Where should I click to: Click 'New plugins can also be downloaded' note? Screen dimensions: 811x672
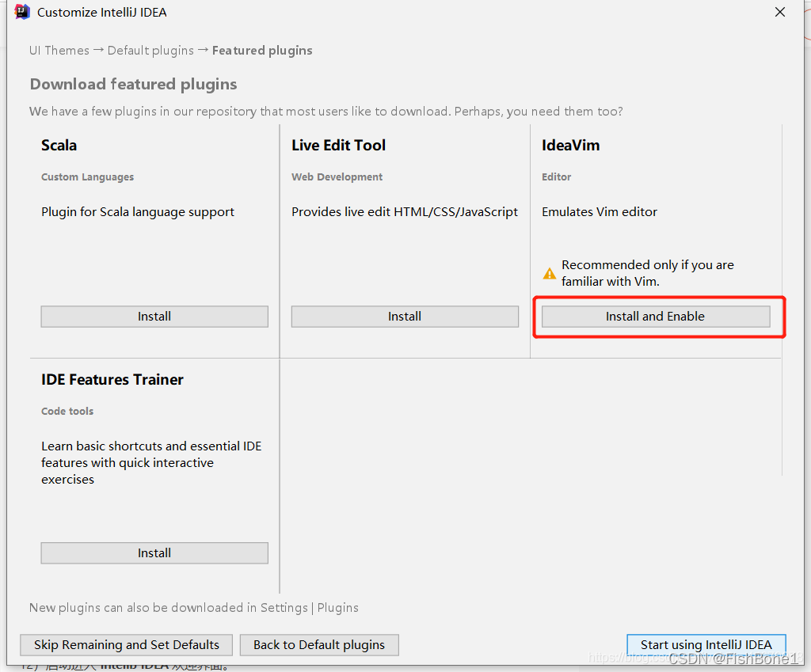click(x=194, y=607)
